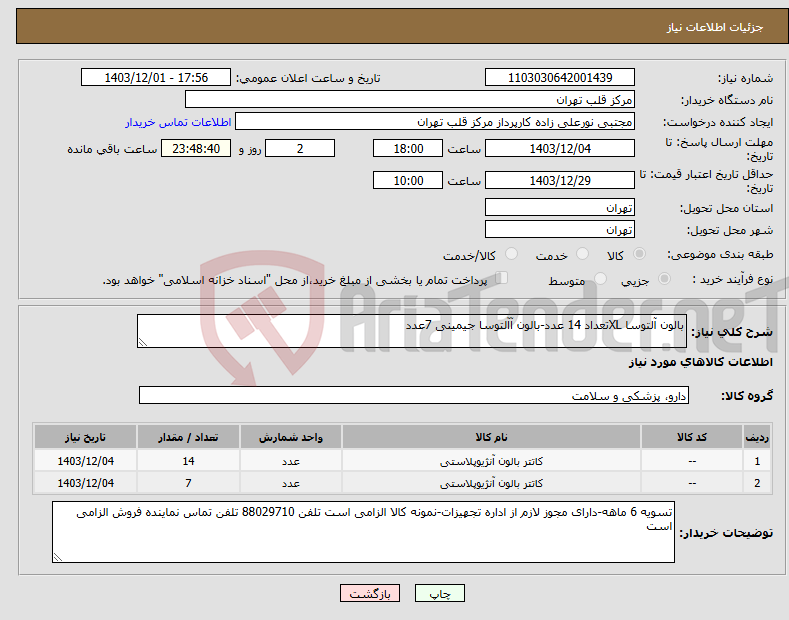
Task: Click the بازگشت back button
Action: coord(370,593)
